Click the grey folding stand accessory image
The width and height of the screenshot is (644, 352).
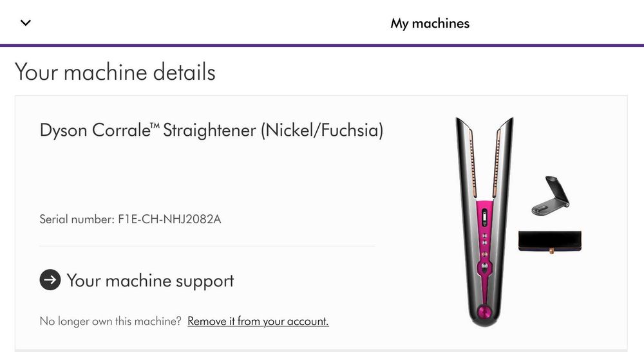pyautogui.click(x=548, y=196)
